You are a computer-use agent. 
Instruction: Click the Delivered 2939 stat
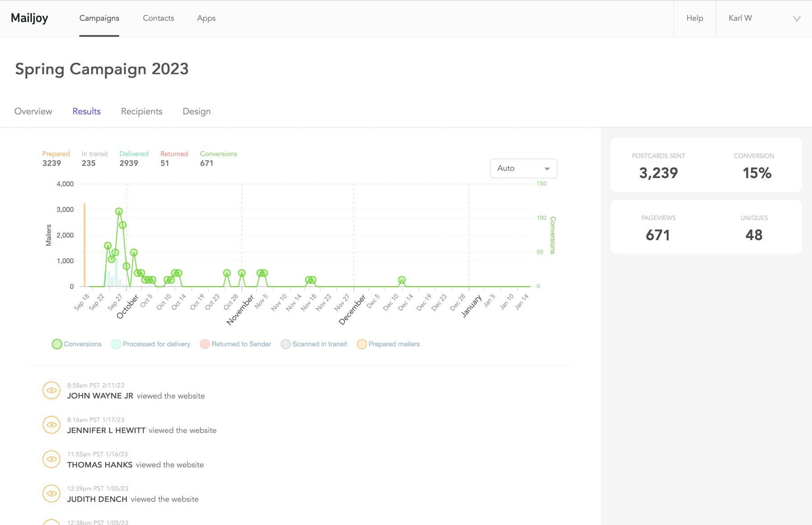(x=134, y=159)
